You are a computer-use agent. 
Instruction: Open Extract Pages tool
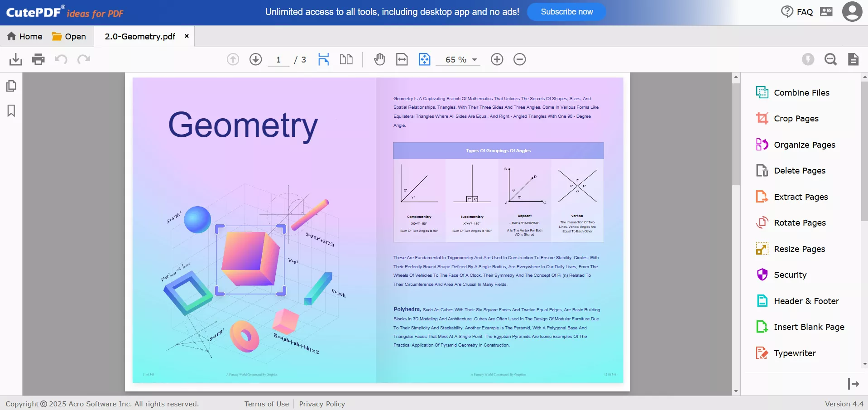tap(800, 197)
